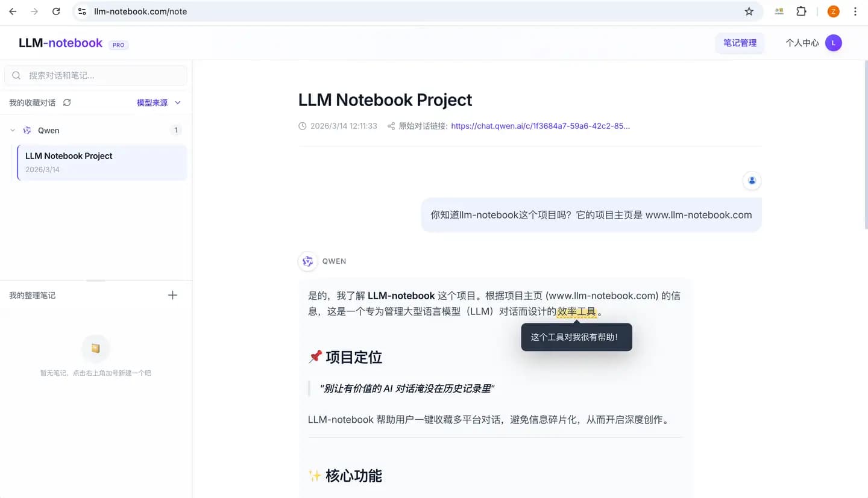This screenshot has height=498, width=868.
Task: Open the 模型来源 dropdown
Action: (x=159, y=102)
